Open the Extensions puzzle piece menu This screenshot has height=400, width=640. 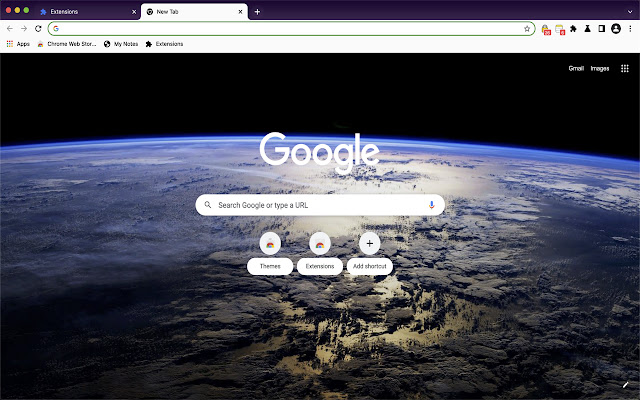click(573, 29)
